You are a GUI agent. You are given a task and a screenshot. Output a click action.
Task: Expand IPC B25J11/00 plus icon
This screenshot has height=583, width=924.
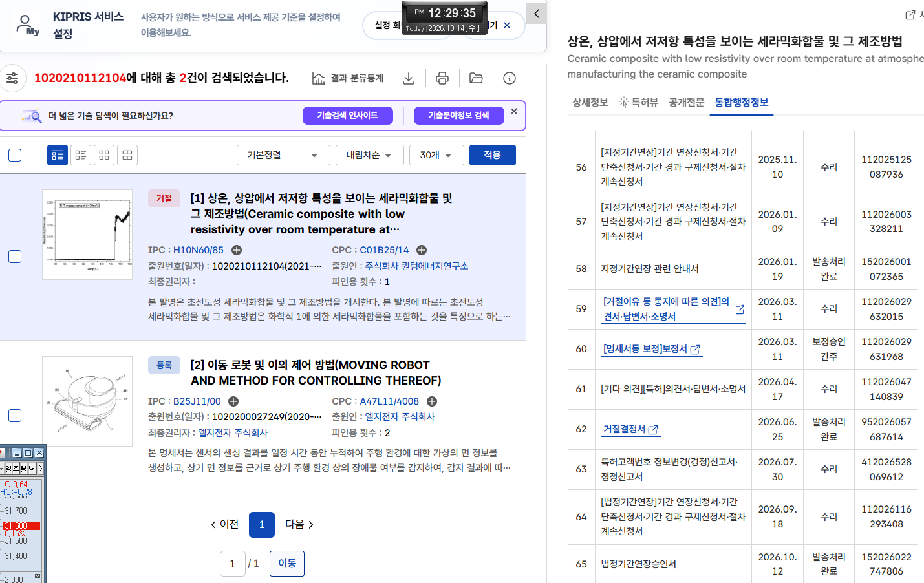click(x=233, y=401)
